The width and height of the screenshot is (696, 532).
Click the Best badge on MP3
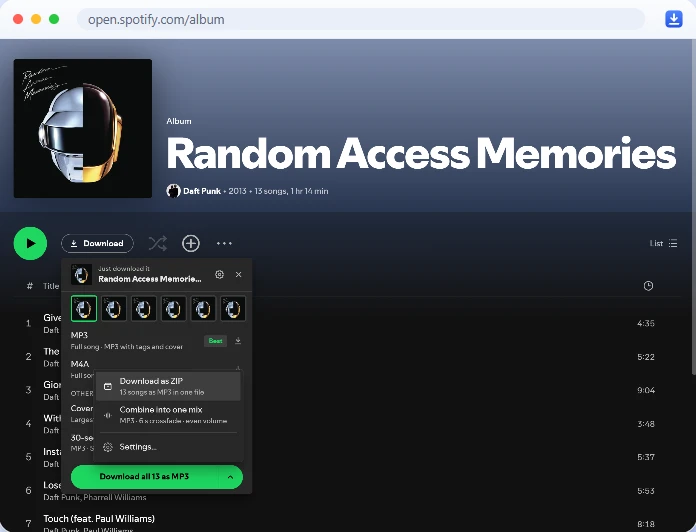(x=215, y=341)
